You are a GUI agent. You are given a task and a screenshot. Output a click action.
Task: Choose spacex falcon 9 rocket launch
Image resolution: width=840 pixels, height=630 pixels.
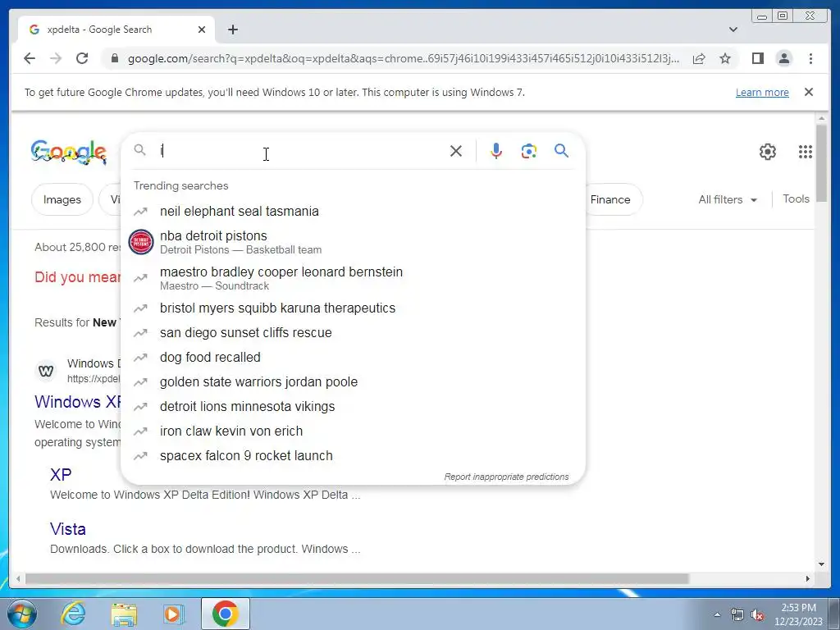pos(353,456)
